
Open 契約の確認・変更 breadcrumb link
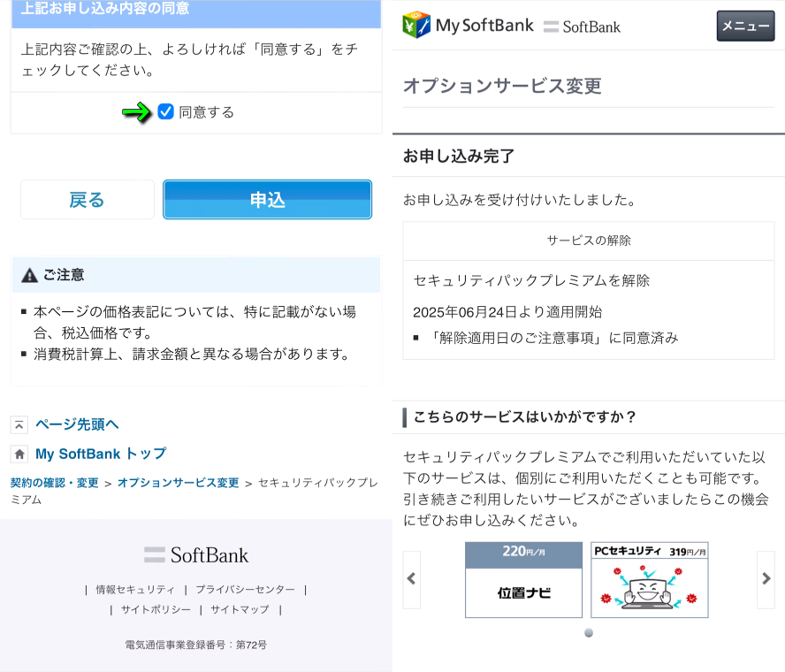click(x=55, y=483)
